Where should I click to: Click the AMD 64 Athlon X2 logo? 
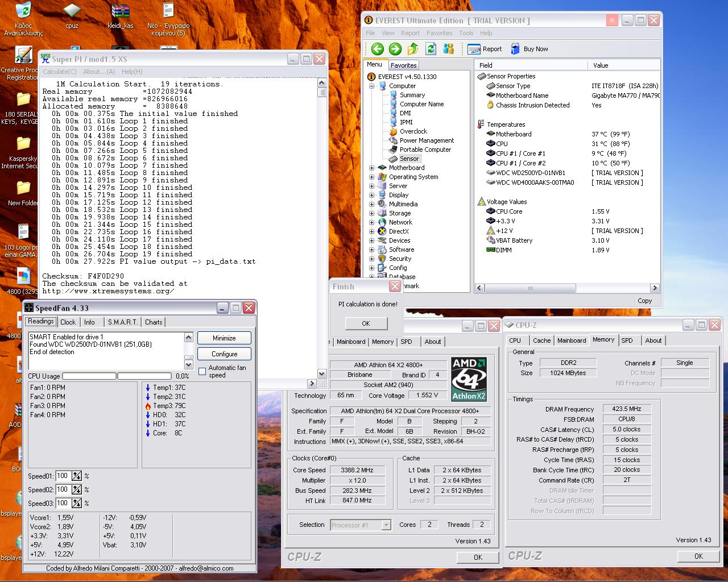pos(469,379)
